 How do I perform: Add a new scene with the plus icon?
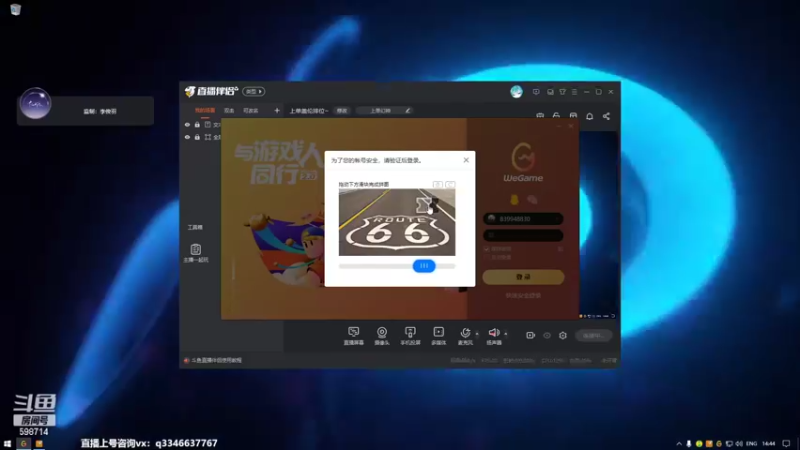(x=277, y=110)
